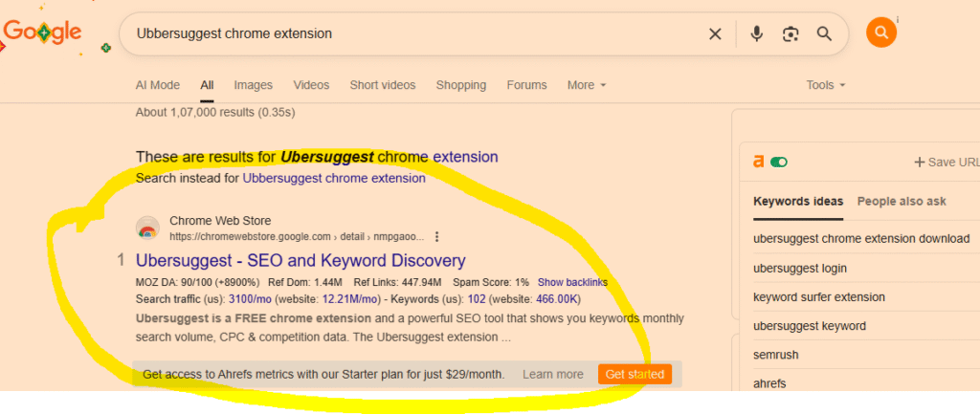Expand the Tools dropdown

(825, 85)
